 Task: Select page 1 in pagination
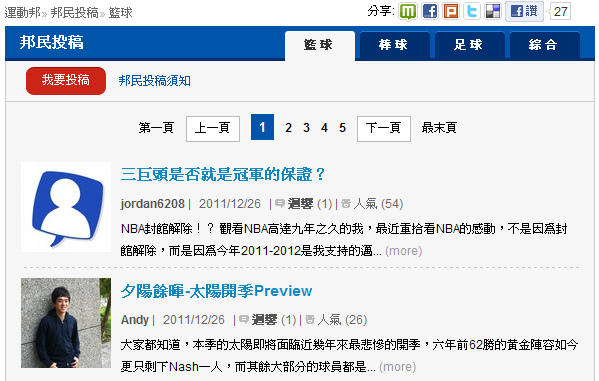tap(262, 127)
